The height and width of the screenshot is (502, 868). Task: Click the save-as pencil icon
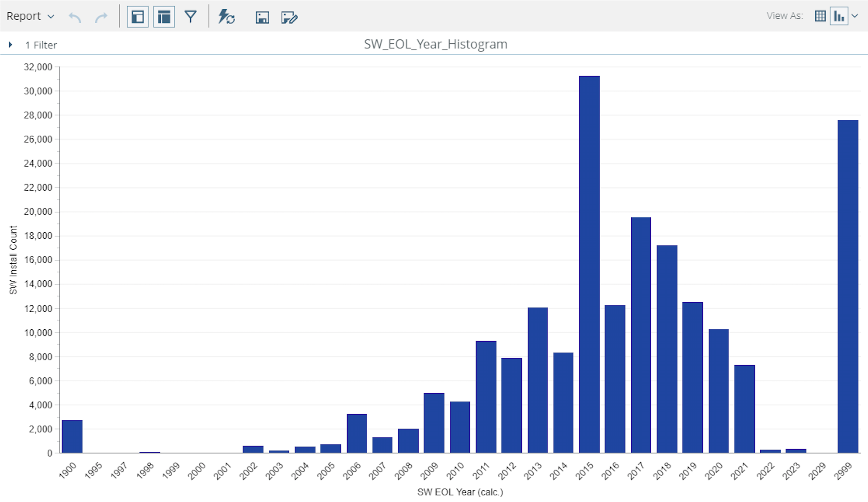pyautogui.click(x=289, y=17)
